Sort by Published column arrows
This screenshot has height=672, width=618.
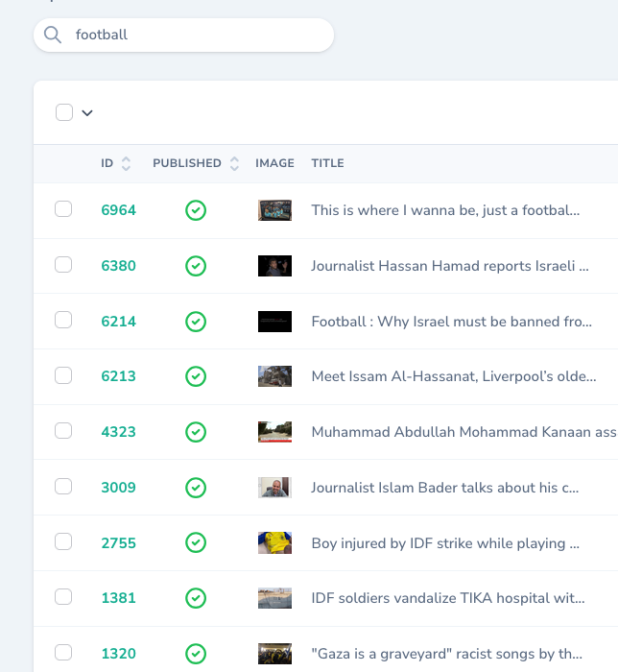(x=234, y=163)
